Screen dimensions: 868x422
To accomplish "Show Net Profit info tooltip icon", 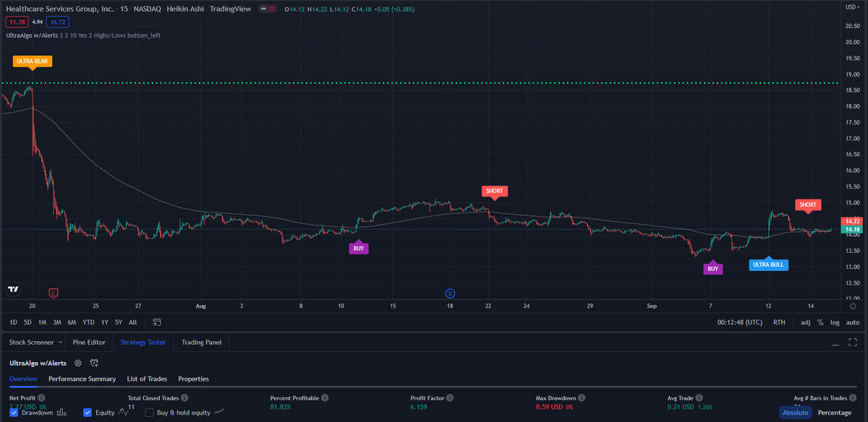I will (41, 398).
